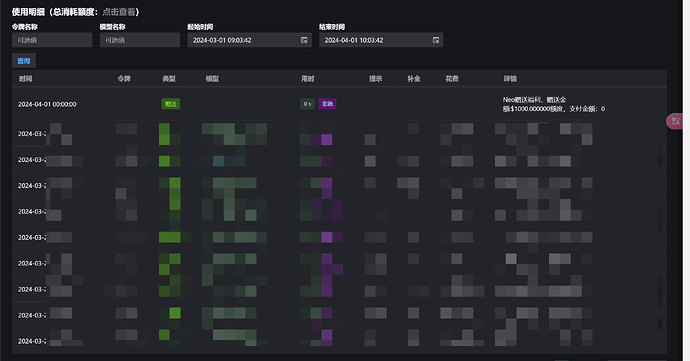Click the 时间 column header

(26, 78)
